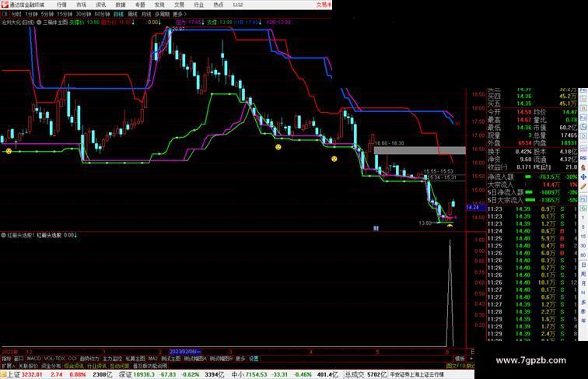Open the 行情 menu
The width and height of the screenshot is (588, 379).
pos(61,5)
